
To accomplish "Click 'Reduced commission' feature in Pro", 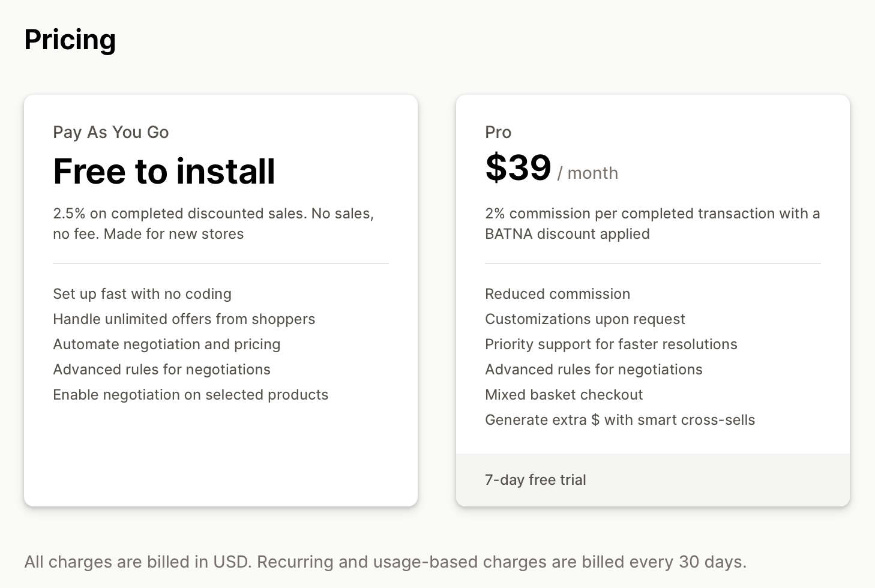I will [x=558, y=294].
